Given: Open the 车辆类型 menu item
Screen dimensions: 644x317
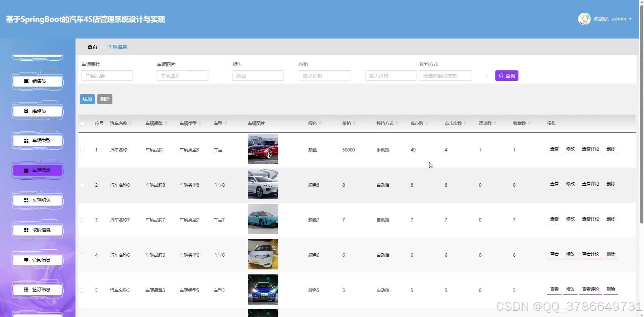Looking at the screenshot, I should coord(38,141).
